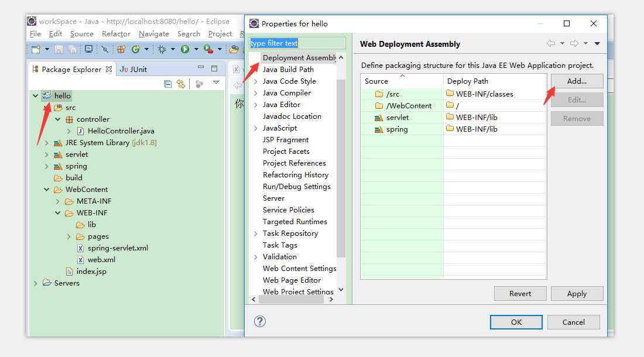Screen dimensions: 644x357
Task: Close the Package Explorer tab with X
Action: [109, 69]
